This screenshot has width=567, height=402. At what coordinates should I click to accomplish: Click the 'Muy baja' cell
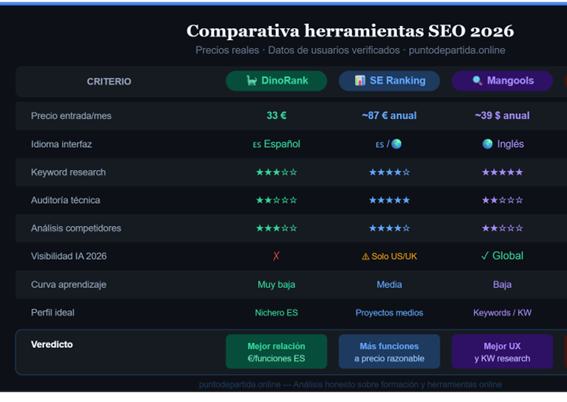[276, 285]
